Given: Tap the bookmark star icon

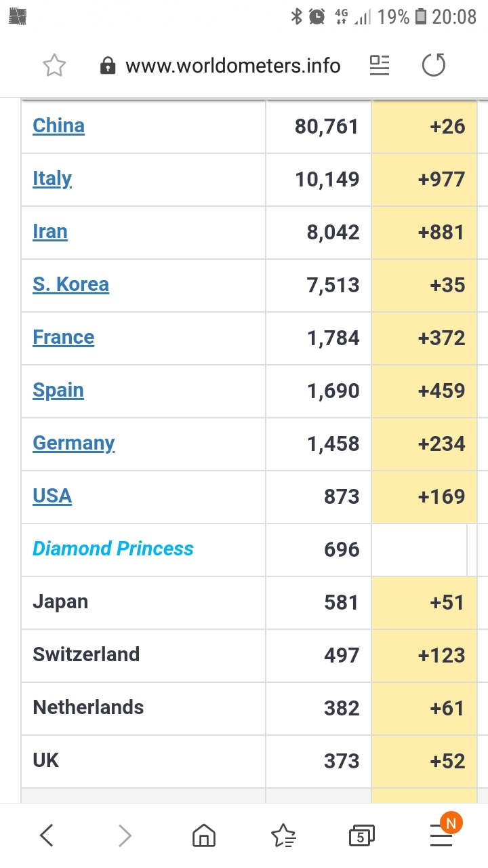Looking at the screenshot, I should pos(54,66).
